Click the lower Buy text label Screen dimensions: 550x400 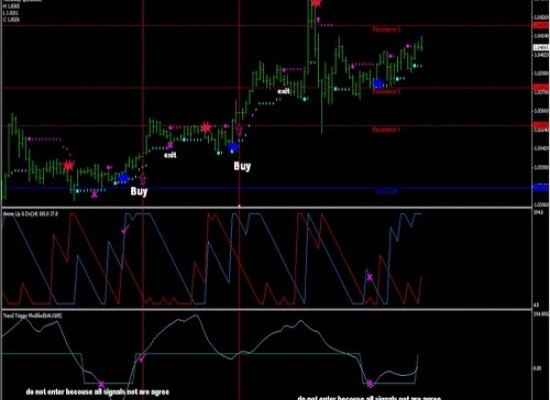tap(139, 192)
